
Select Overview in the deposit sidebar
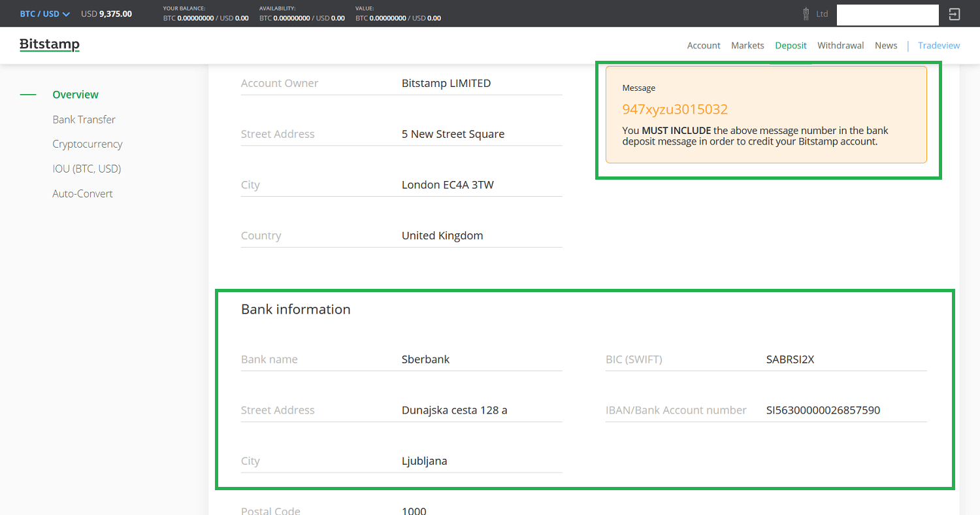(76, 95)
